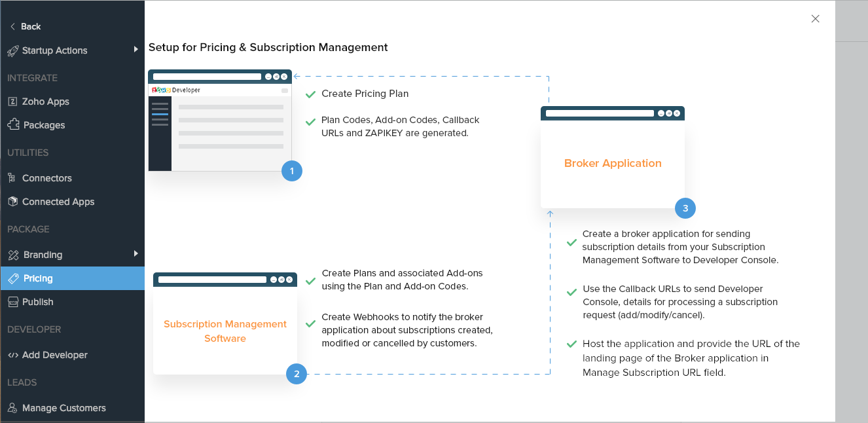868x423 pixels.
Task: Click the INTEGRATE section header
Action: click(33, 78)
